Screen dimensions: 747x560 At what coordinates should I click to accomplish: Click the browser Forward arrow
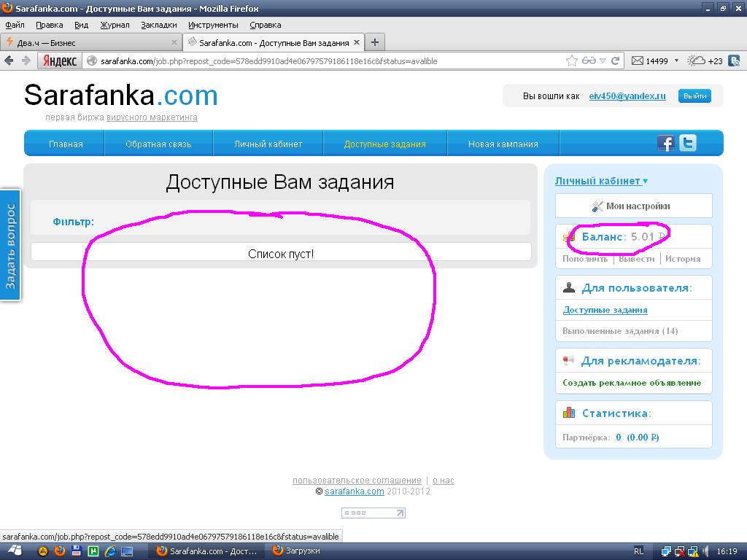(26, 61)
